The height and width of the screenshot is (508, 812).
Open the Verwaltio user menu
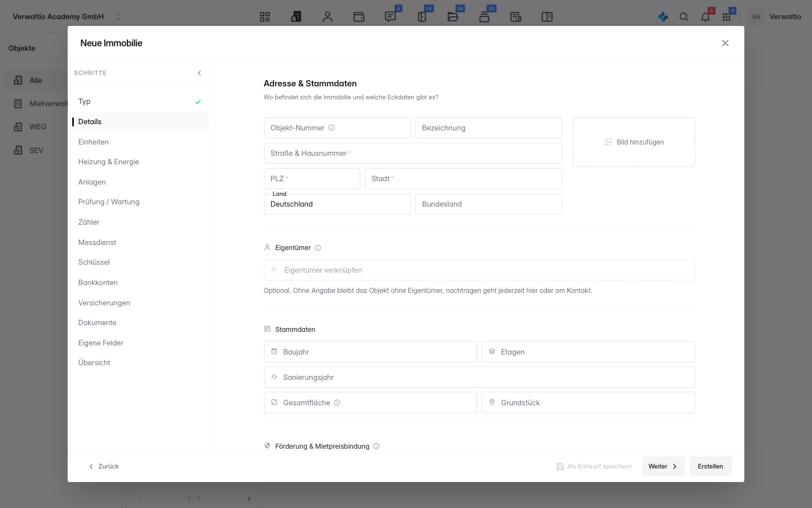tap(775, 17)
